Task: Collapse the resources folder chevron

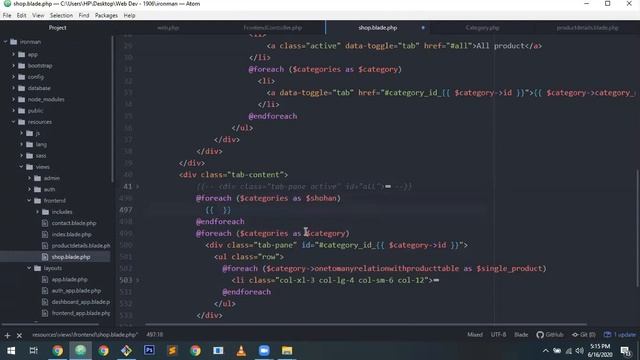Action: (13, 122)
